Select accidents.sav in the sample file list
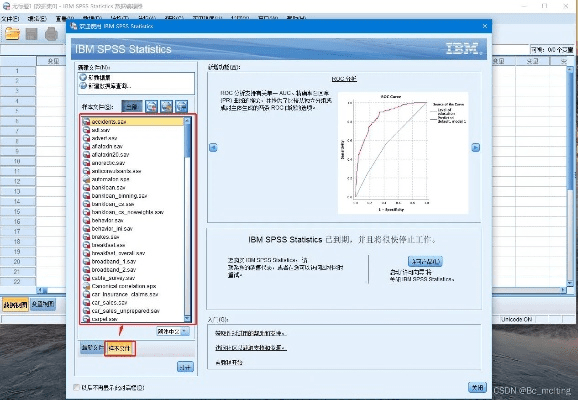 [x=133, y=121]
